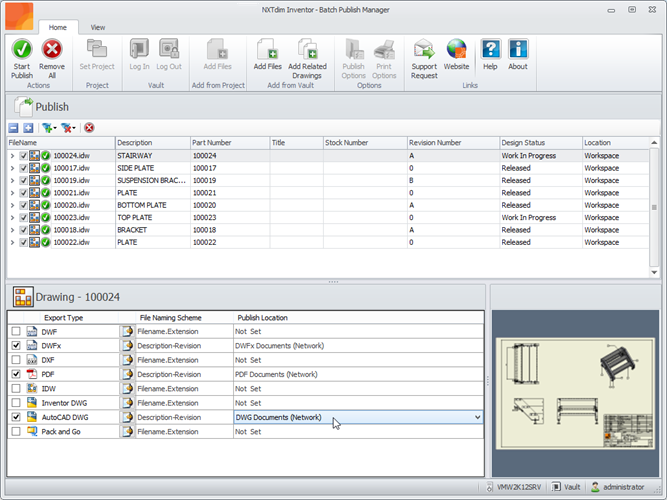Click the Vault status bar icon
Viewport: 667px width, 500px height.
(x=556, y=487)
